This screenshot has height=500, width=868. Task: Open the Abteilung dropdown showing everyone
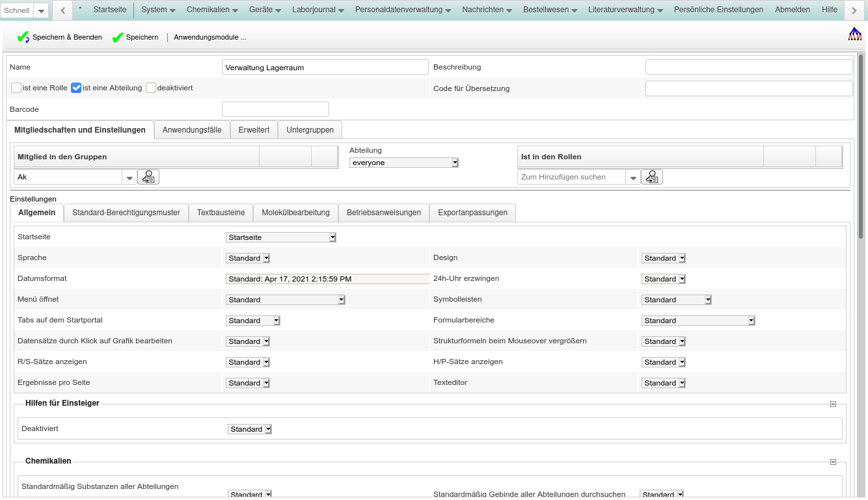(x=404, y=163)
